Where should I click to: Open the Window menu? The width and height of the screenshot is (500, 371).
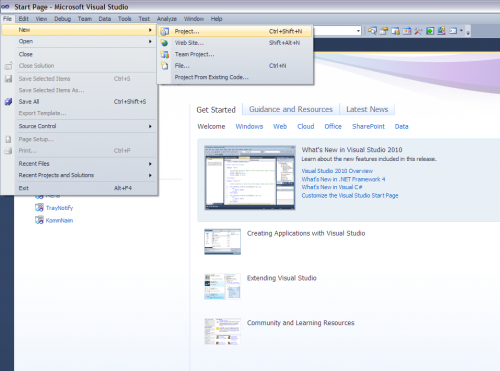coord(194,19)
